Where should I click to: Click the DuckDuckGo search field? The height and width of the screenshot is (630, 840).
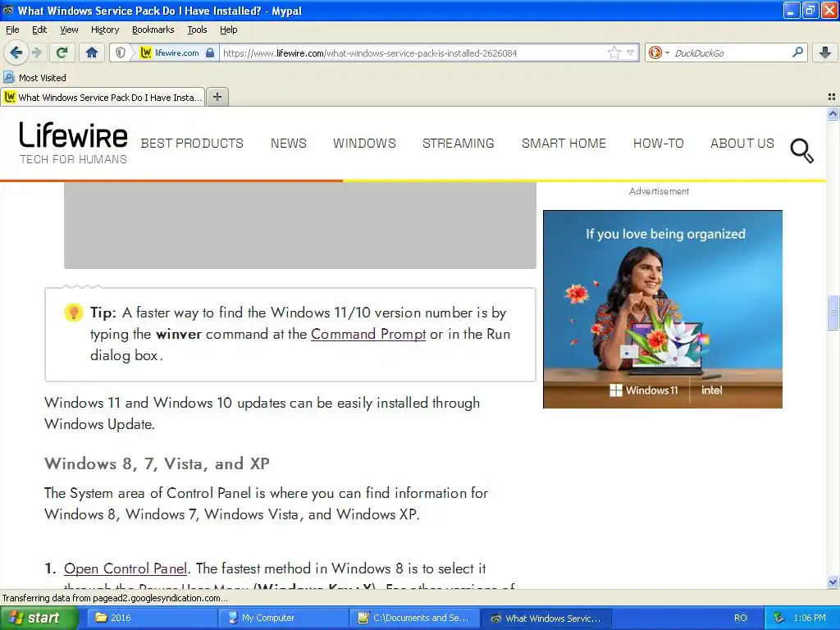[x=729, y=52]
